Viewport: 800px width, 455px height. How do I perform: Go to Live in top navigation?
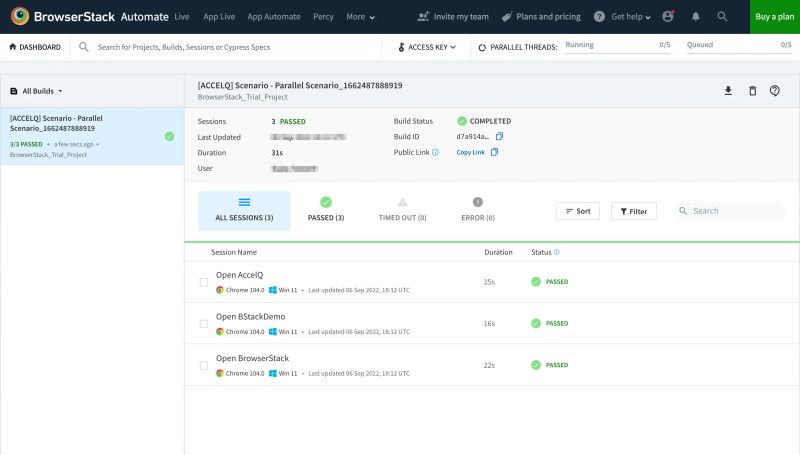tap(182, 16)
